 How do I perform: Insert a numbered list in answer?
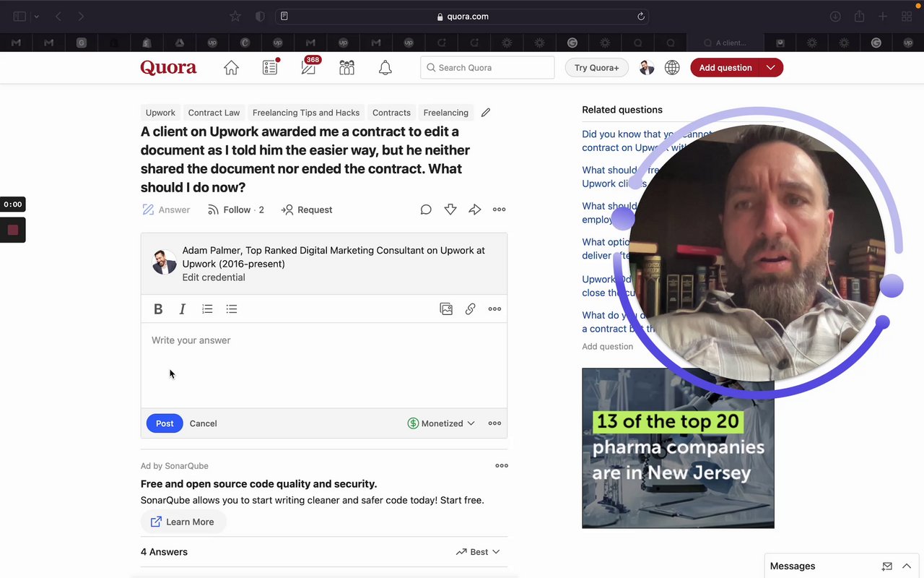point(207,309)
